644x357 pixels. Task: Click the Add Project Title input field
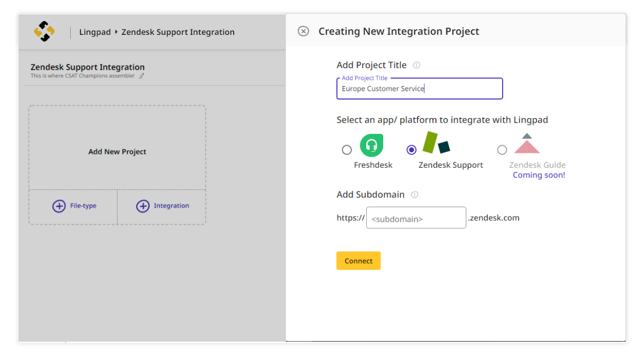point(420,88)
